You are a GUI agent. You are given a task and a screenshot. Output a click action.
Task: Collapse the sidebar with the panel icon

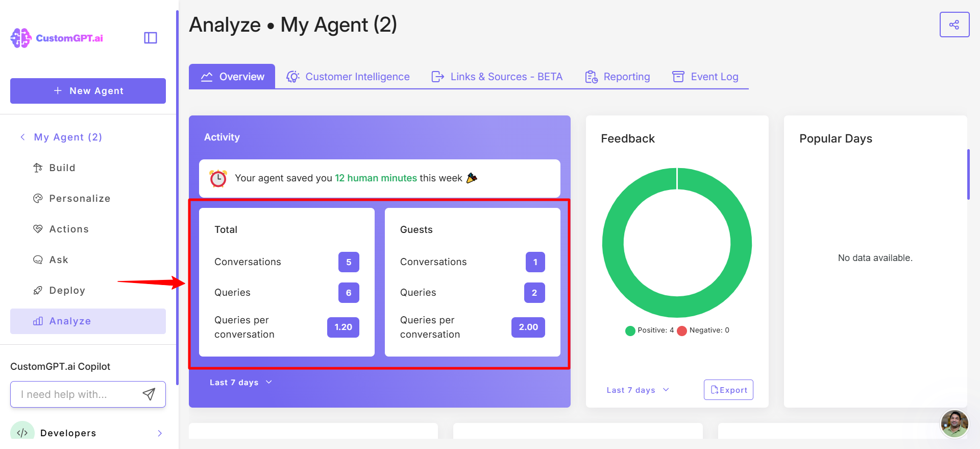click(151, 38)
